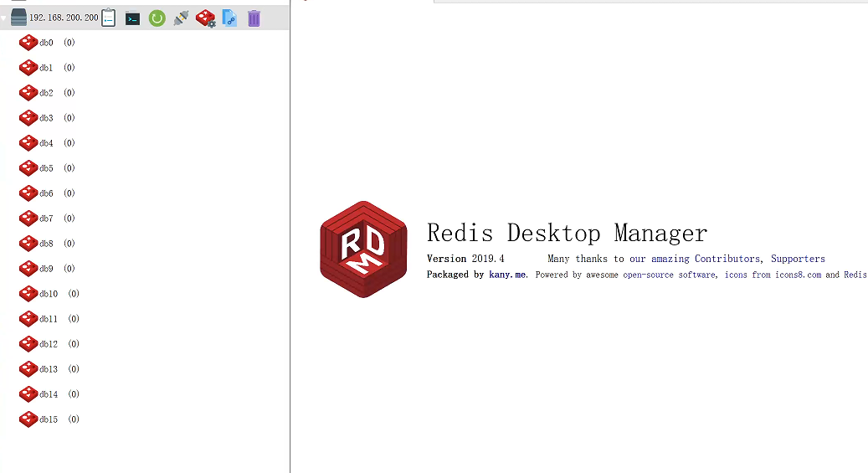
Task: Follow the 'icons from icons8.com' link
Action: (773, 275)
